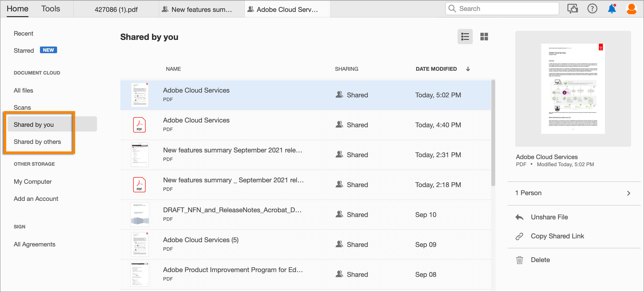Click the Unshare File icon
Screen dimensions: 644x292
(x=520, y=217)
